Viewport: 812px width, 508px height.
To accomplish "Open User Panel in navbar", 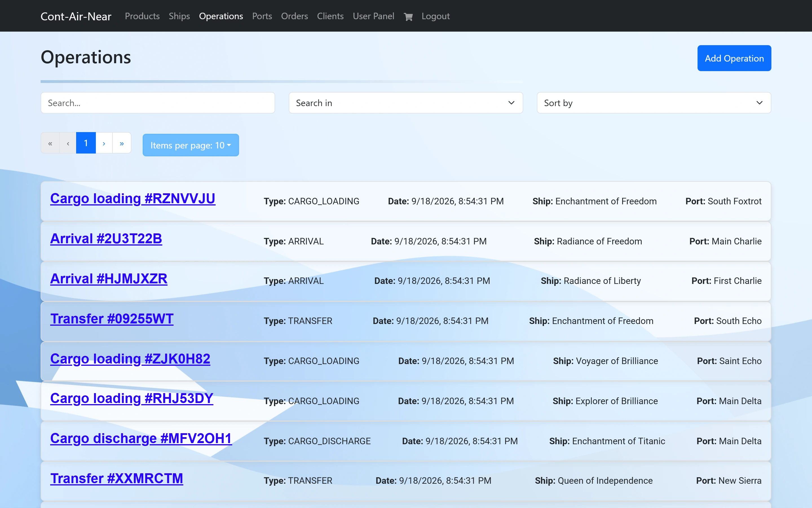I will [x=374, y=16].
